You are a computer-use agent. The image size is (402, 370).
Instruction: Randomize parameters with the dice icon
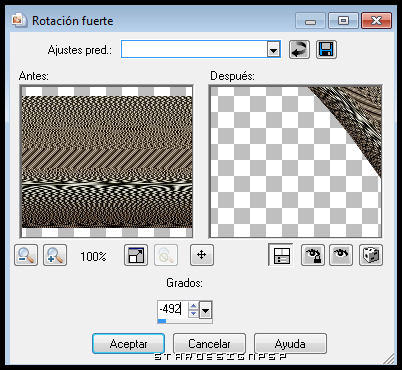(371, 255)
